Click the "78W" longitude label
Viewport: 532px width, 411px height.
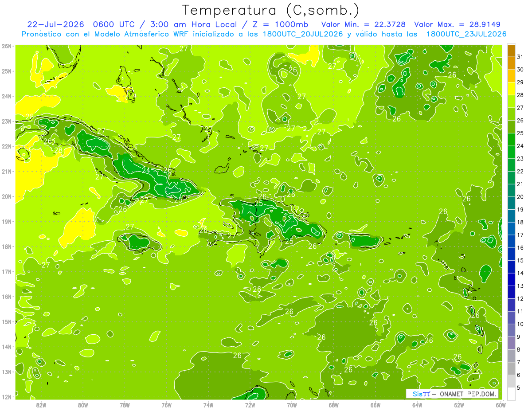click(125, 405)
